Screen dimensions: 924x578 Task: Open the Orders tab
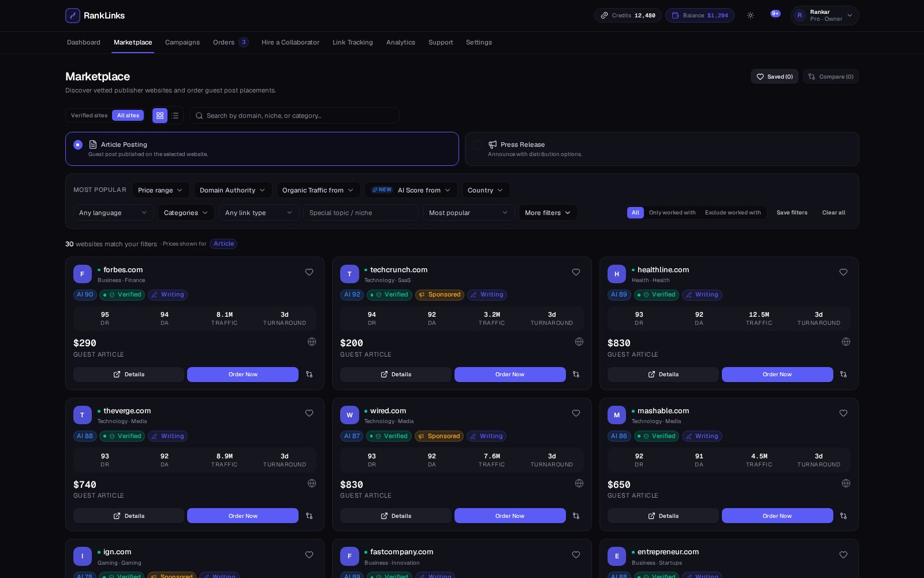pyautogui.click(x=230, y=42)
